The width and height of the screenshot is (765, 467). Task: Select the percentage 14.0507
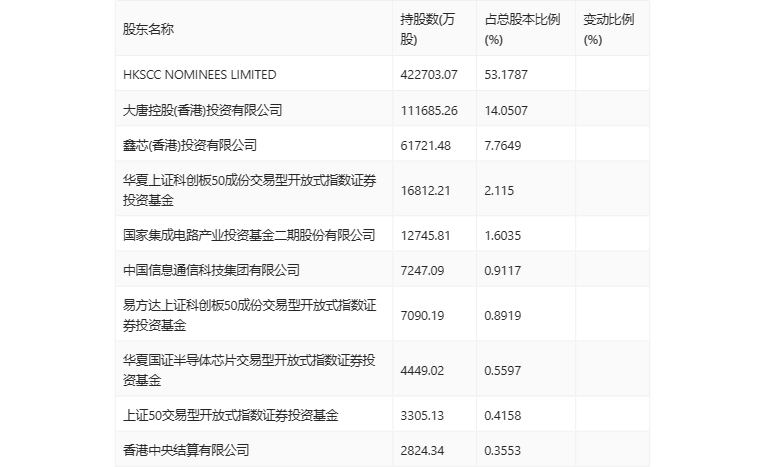pyautogui.click(x=506, y=111)
